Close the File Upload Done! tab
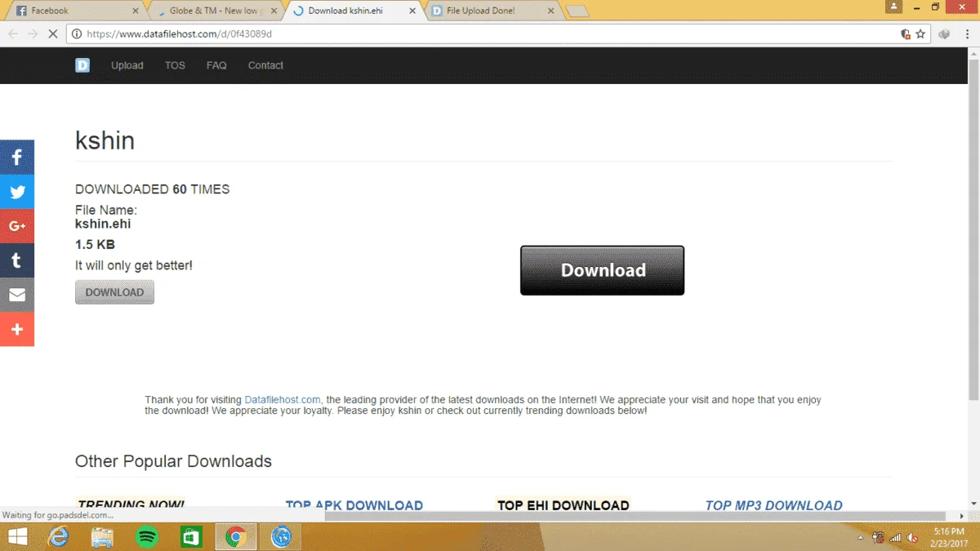 click(550, 11)
